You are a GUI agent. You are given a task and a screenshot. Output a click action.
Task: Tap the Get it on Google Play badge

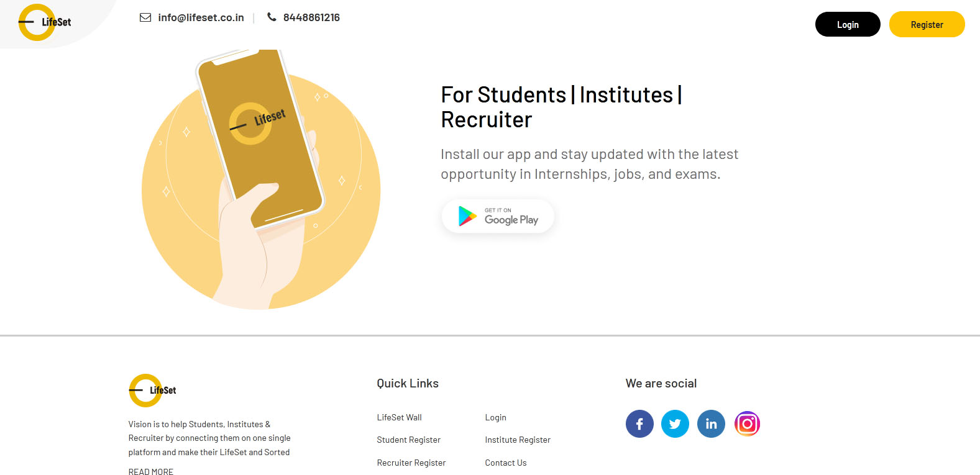[x=498, y=216]
